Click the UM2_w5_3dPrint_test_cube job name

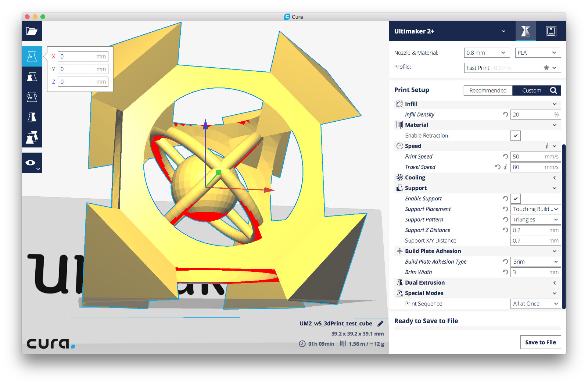pos(336,324)
